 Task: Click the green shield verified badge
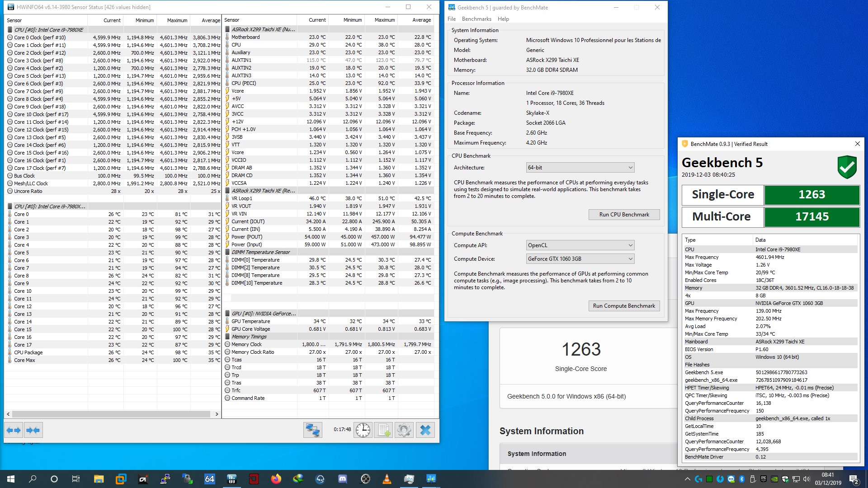847,167
